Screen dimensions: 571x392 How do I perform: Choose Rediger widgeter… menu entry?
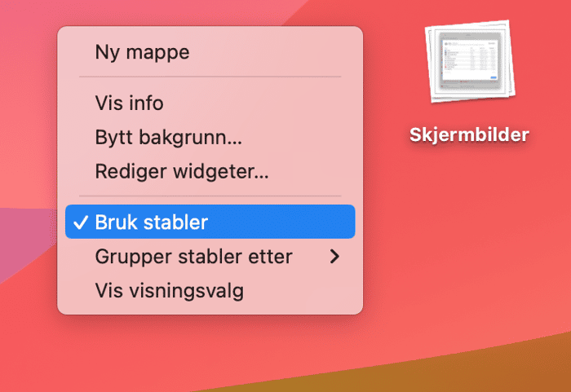pos(210,171)
